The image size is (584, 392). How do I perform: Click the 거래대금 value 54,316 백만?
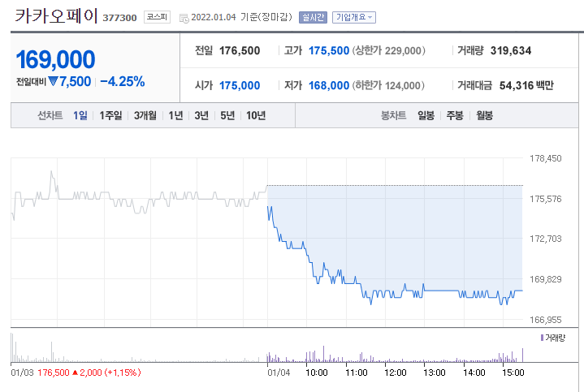(526, 85)
